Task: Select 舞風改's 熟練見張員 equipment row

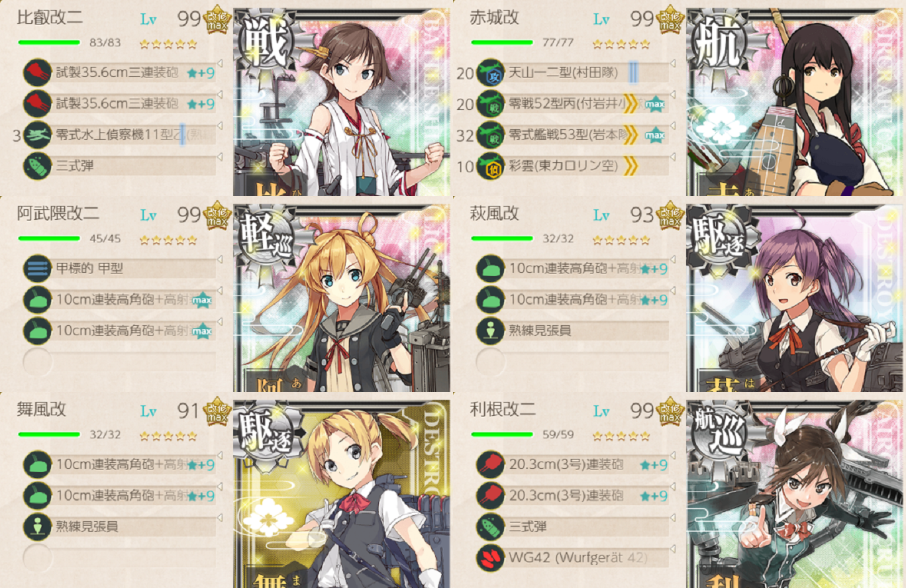Action: point(120,527)
